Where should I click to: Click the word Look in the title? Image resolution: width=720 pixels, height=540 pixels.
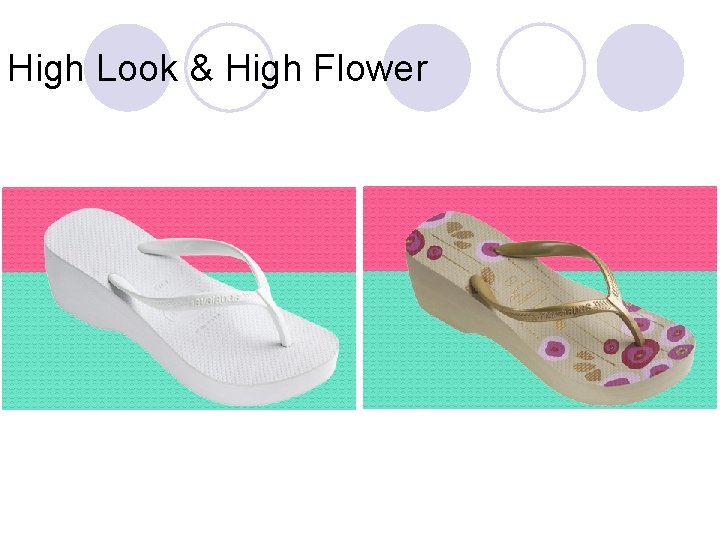pos(137,68)
